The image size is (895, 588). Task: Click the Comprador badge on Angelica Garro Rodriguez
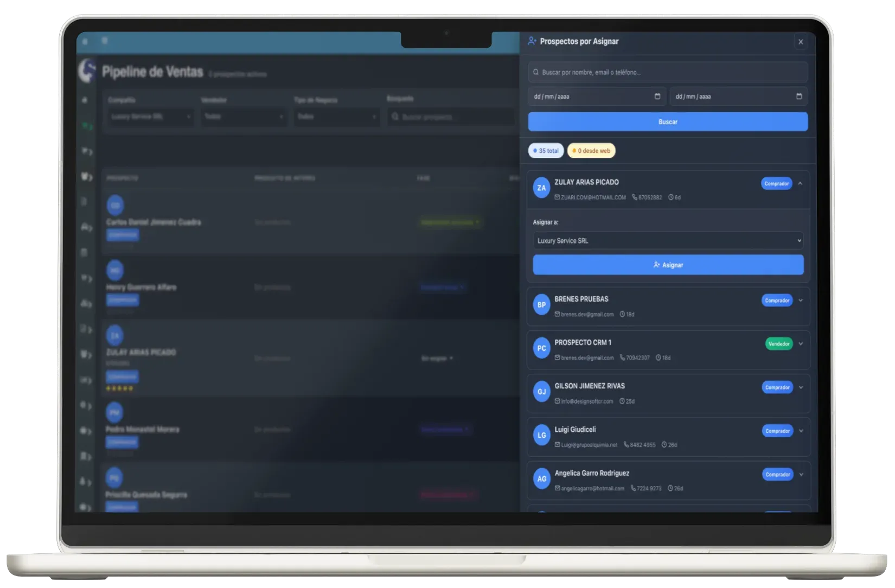(778, 475)
